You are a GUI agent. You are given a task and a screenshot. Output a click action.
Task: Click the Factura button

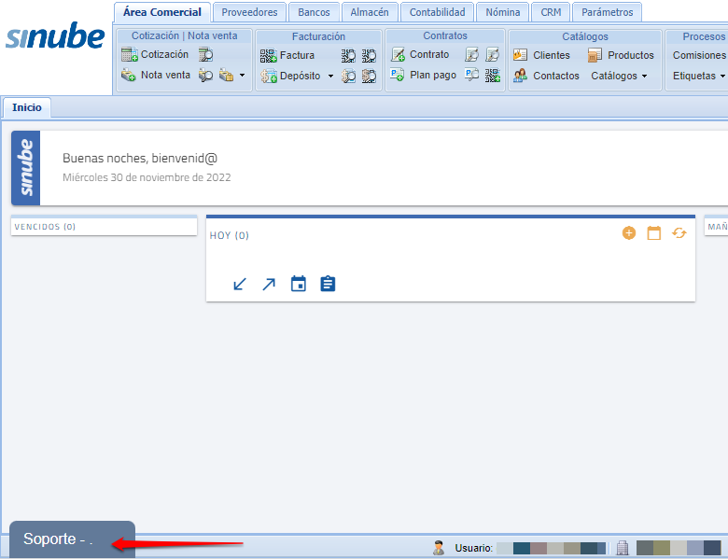tap(287, 55)
